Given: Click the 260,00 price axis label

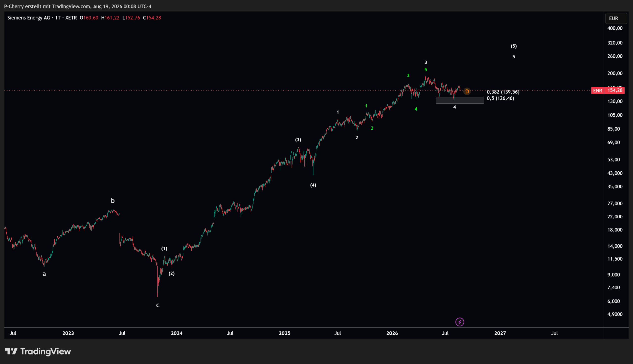Looking at the screenshot, I should pos(615,56).
